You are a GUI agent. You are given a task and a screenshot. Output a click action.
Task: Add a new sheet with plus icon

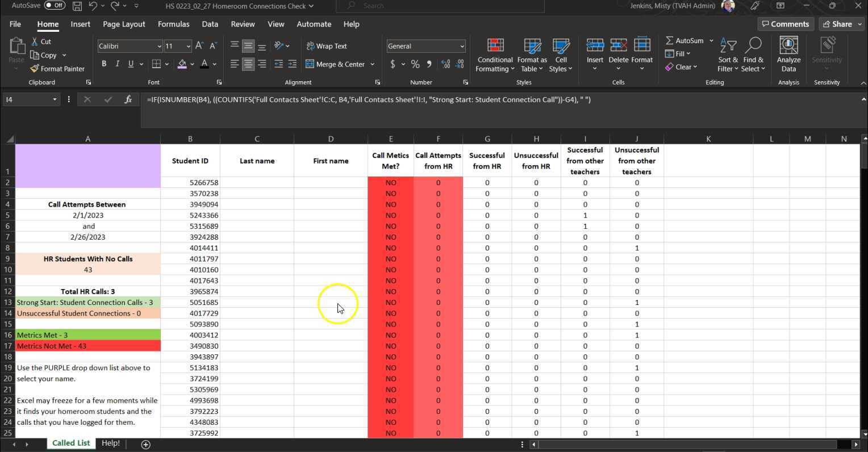(145, 444)
